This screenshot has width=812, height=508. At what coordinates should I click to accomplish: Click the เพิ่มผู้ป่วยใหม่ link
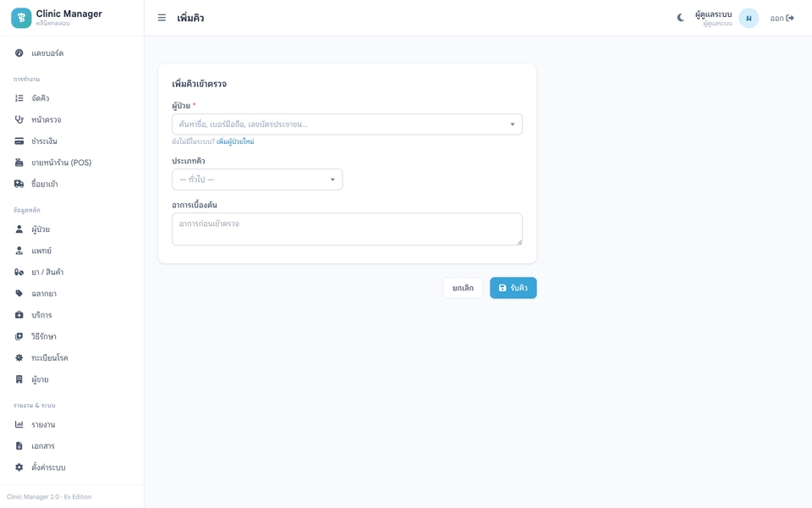(235, 141)
